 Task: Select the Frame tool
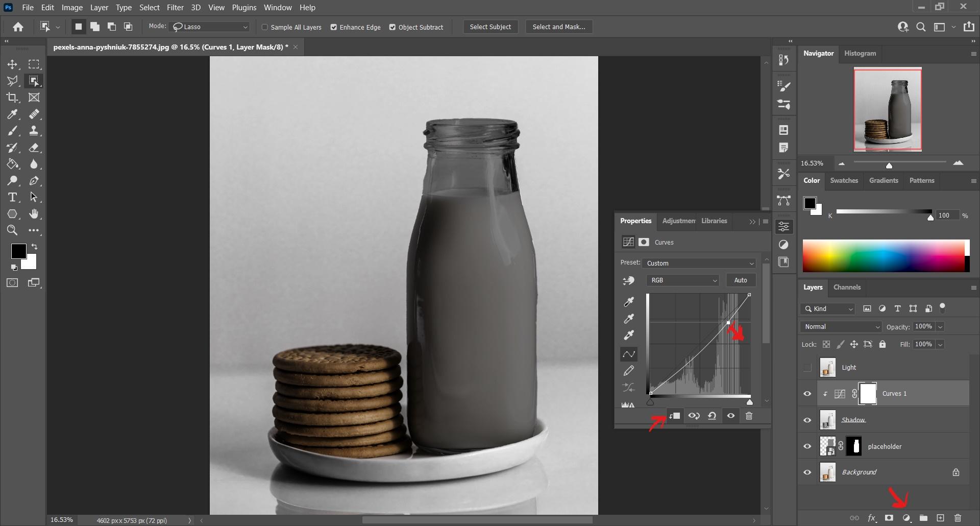[x=34, y=98]
